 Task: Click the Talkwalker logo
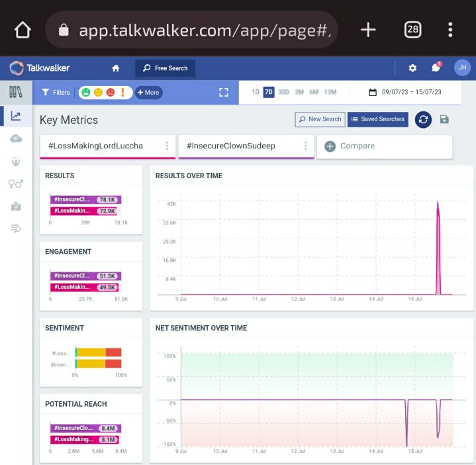point(40,68)
